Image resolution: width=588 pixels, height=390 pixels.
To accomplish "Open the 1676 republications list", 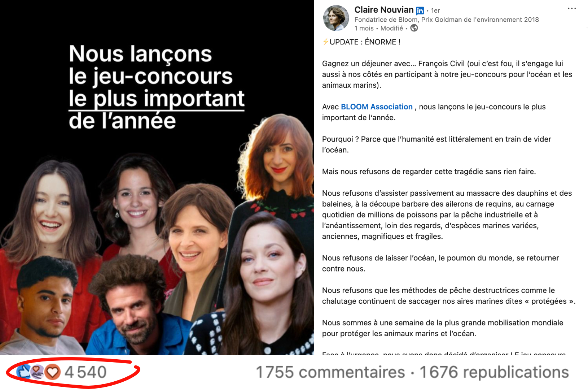I will coord(494,372).
